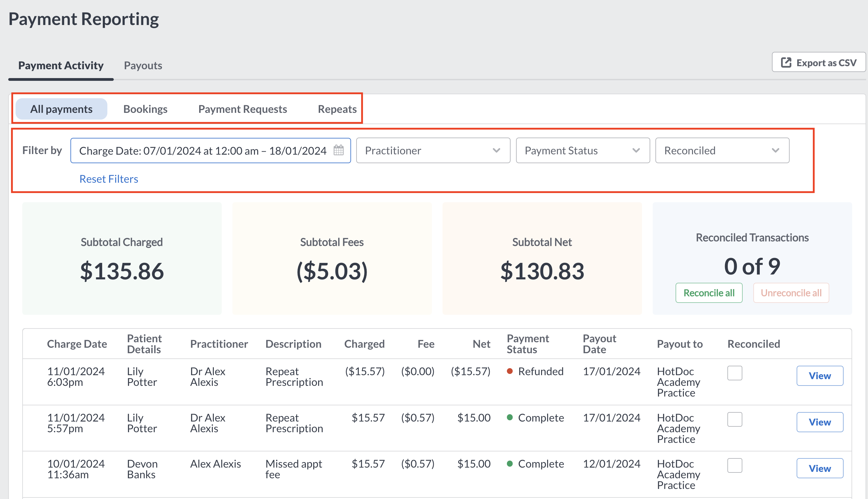Open the Reconciled filter dropdown

coord(722,150)
